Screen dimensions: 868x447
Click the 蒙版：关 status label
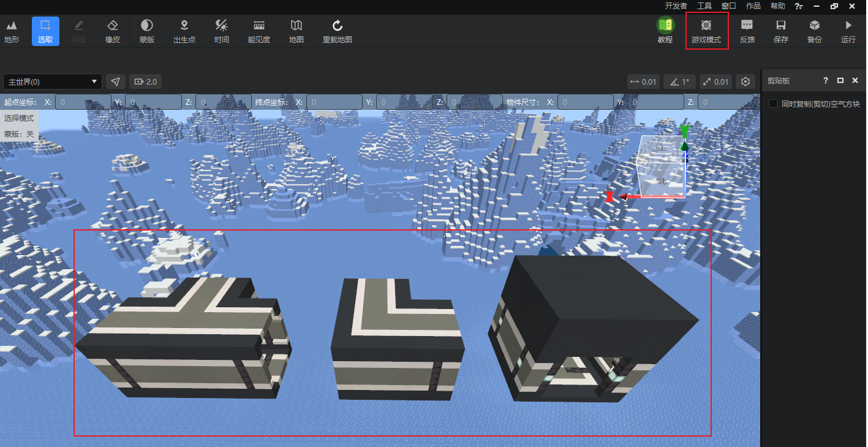tap(19, 133)
